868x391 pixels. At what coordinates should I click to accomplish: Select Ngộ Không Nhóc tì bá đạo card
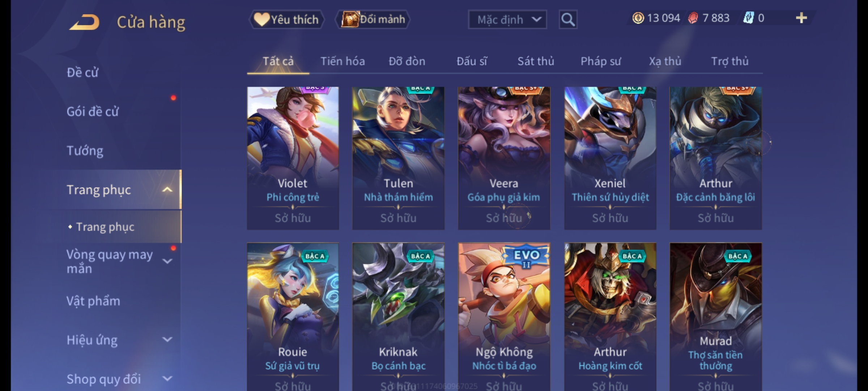(x=504, y=317)
